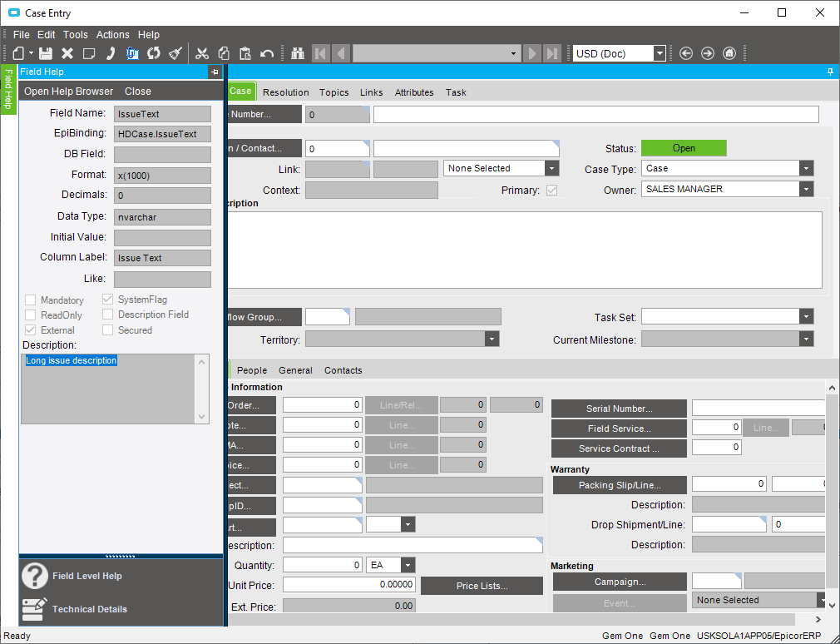Image resolution: width=840 pixels, height=644 pixels.
Task: Open the Case Type dropdown
Action: point(805,168)
